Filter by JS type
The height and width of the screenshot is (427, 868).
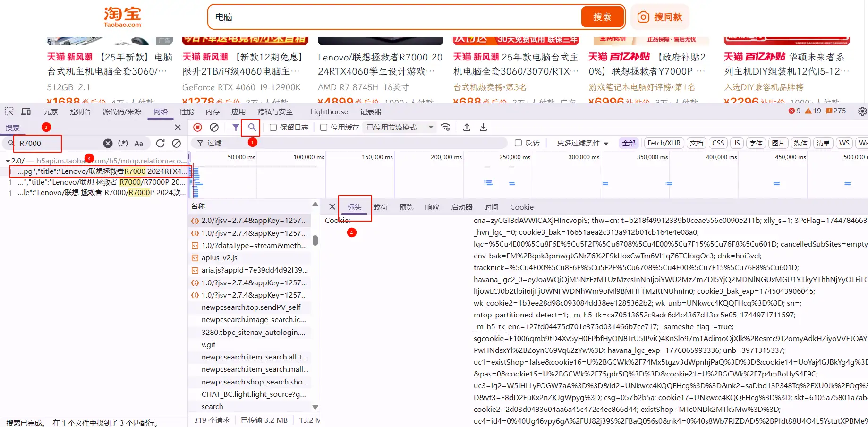click(x=737, y=143)
